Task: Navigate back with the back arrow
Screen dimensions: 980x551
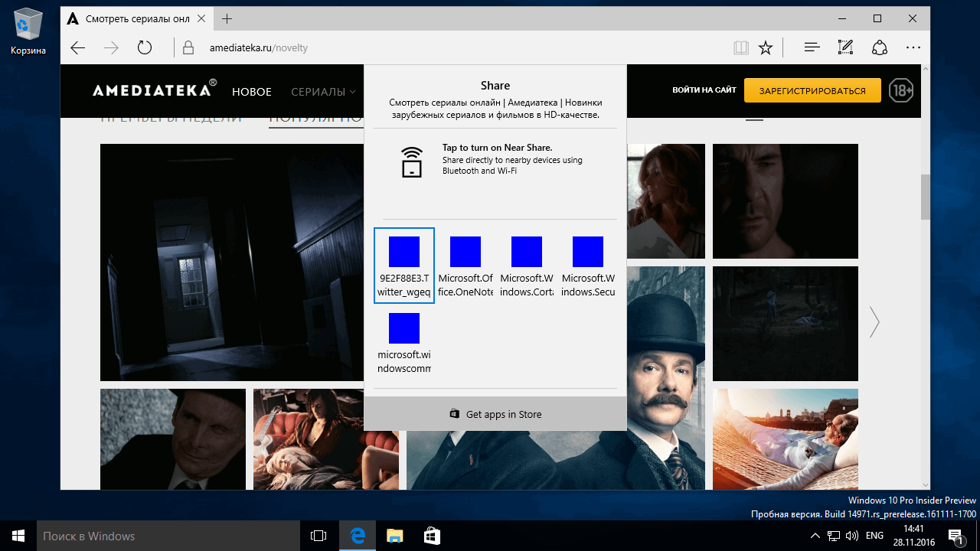Action: coord(77,47)
